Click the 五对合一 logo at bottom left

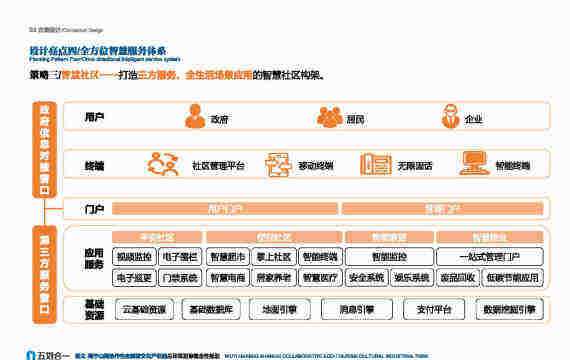tap(48, 355)
